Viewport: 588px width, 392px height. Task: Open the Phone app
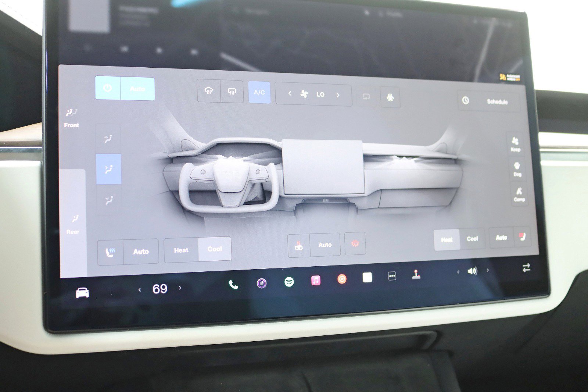(x=233, y=285)
